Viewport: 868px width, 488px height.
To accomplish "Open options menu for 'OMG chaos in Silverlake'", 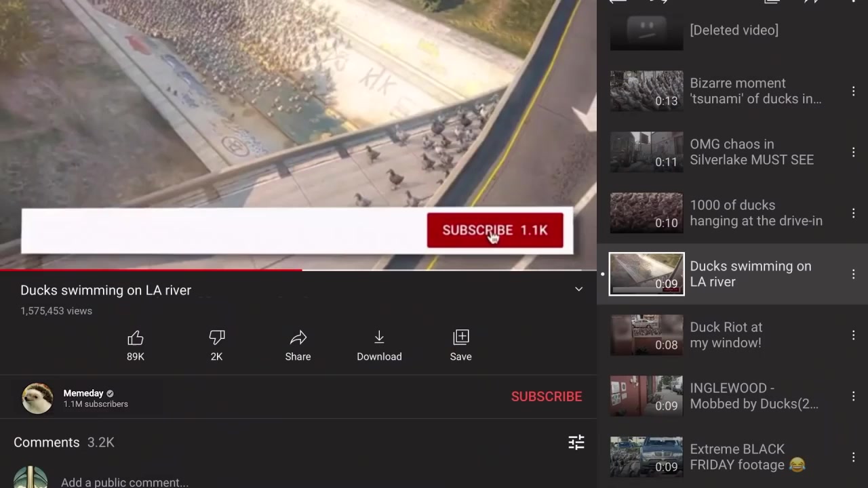I will [853, 152].
